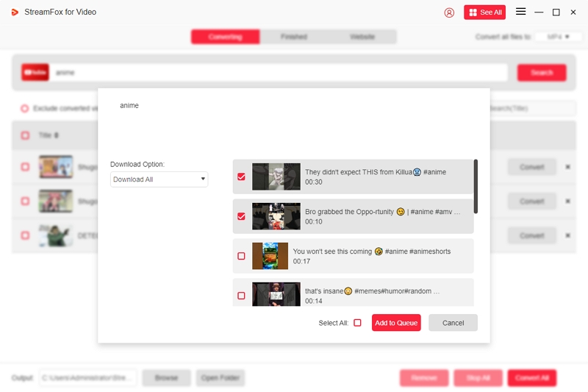Click the 'anime' dialog title text
The height and width of the screenshot is (392, 588).
(129, 106)
